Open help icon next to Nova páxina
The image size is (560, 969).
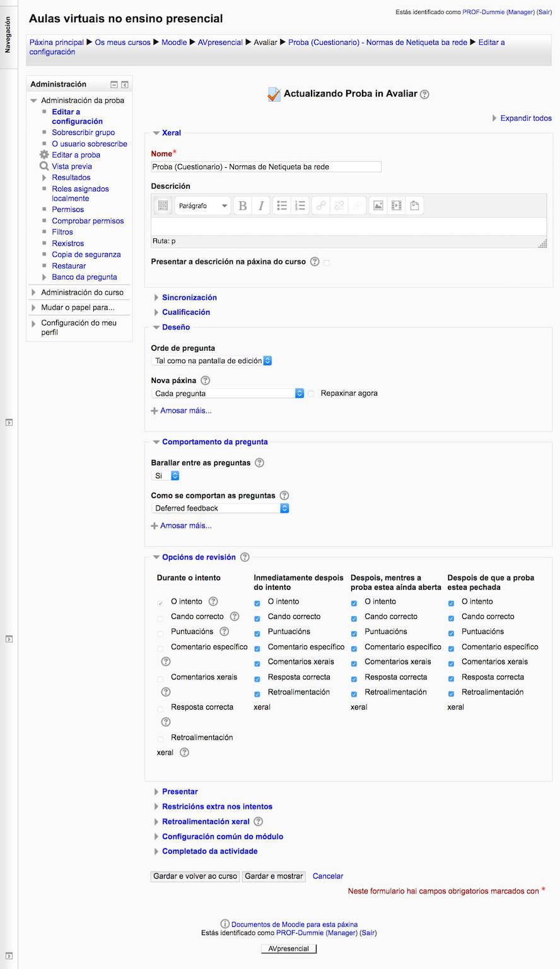click(205, 380)
